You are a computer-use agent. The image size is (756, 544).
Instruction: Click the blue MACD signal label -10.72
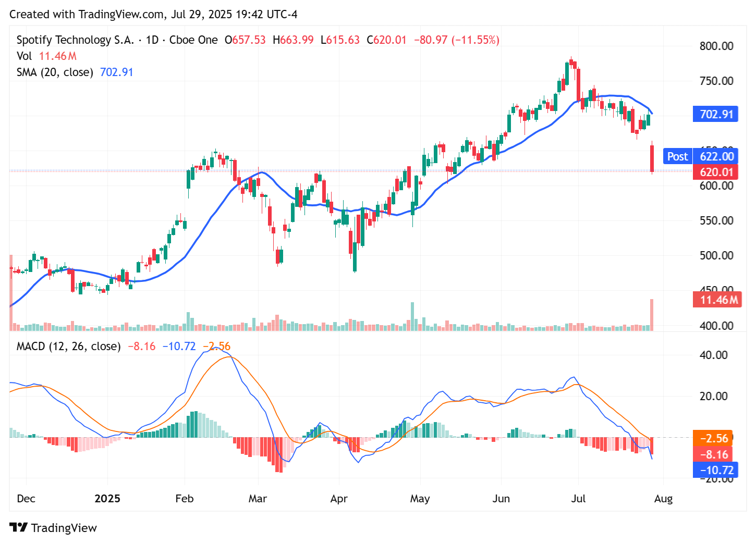[x=715, y=470]
